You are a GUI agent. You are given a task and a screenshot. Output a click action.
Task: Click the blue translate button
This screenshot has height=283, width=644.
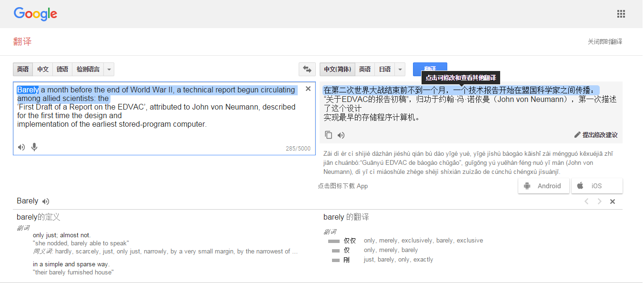pos(430,67)
